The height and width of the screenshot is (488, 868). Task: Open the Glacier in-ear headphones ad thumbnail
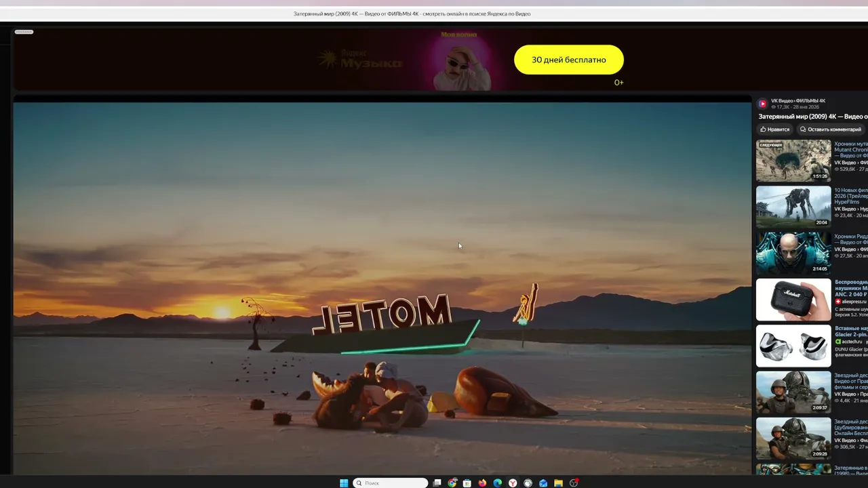pos(793,346)
